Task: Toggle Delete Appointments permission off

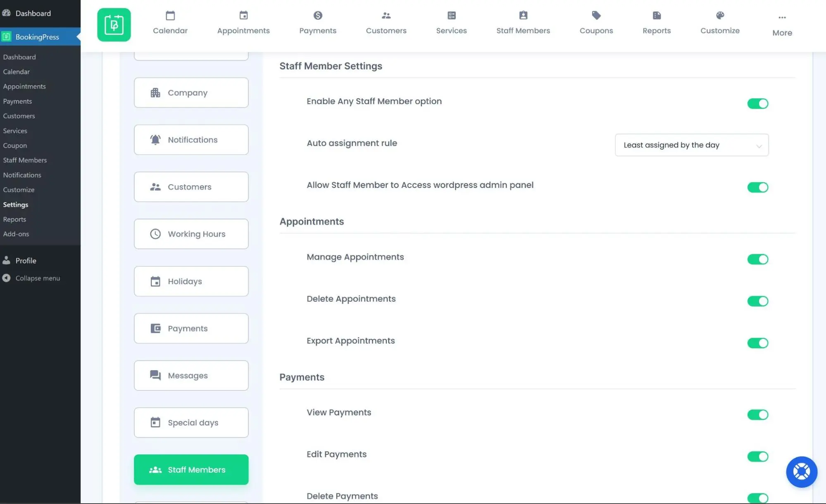Action: (757, 301)
